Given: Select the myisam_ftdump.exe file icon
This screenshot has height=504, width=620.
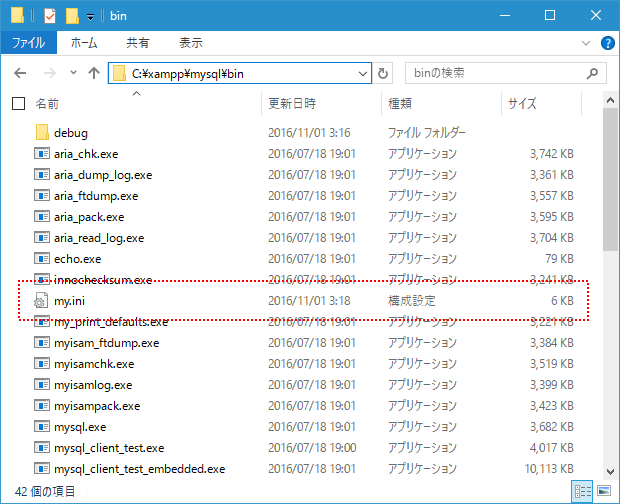Looking at the screenshot, I should click(x=42, y=342).
